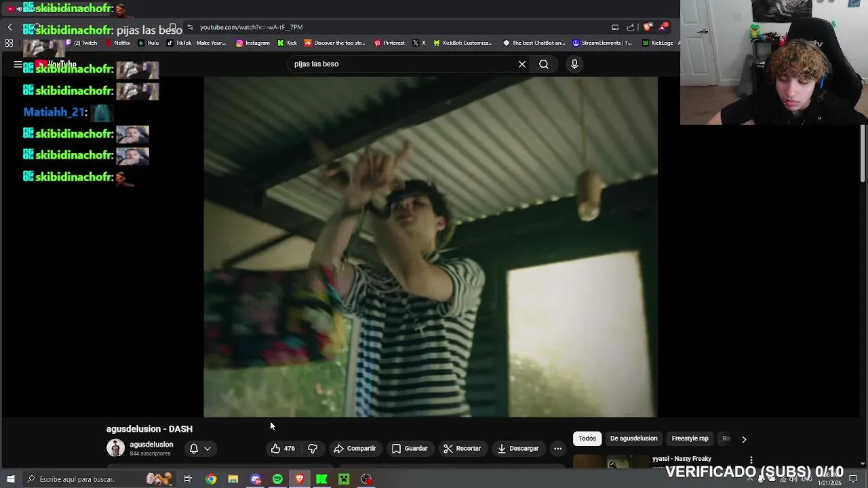Select the De agusdelusion filter chip
868x488 pixels.
(633, 439)
